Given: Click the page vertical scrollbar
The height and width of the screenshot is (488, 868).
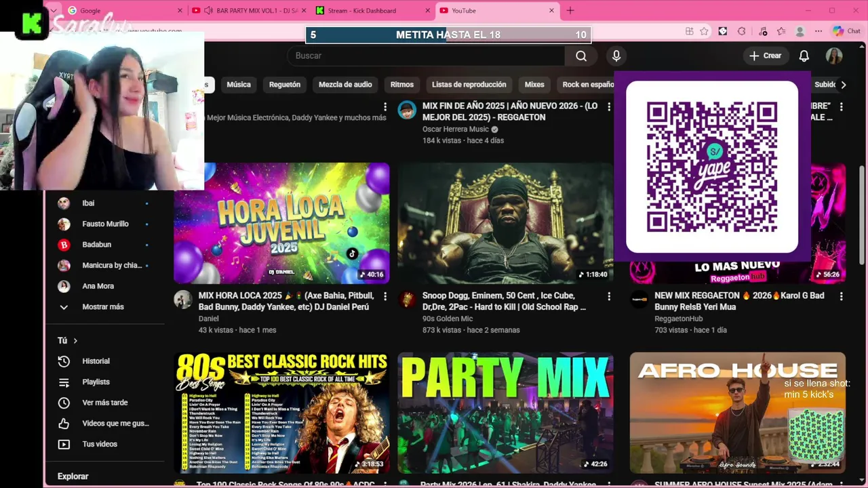Looking at the screenshot, I should click(863, 216).
